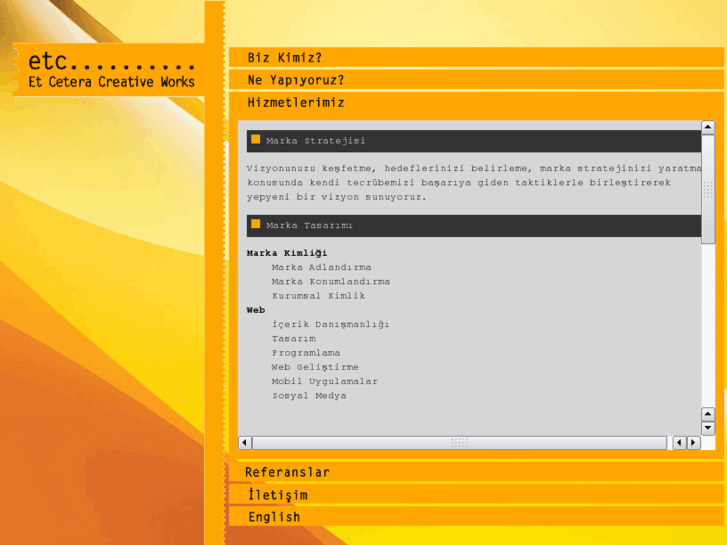Viewport: 727px width, 545px height.
Task: Select the Marka Tasarımı heading bar
Action: (x=474, y=226)
